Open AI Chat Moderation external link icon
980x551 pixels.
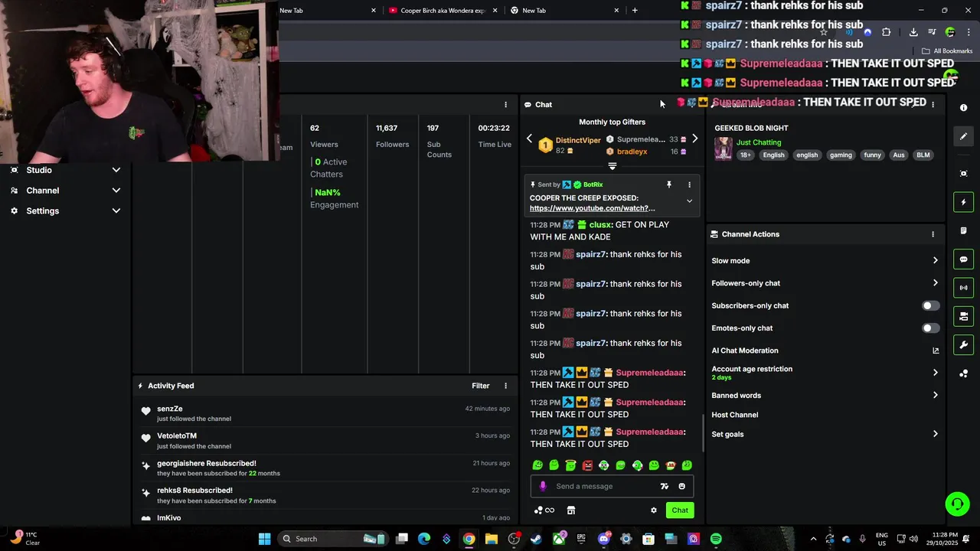click(x=935, y=350)
